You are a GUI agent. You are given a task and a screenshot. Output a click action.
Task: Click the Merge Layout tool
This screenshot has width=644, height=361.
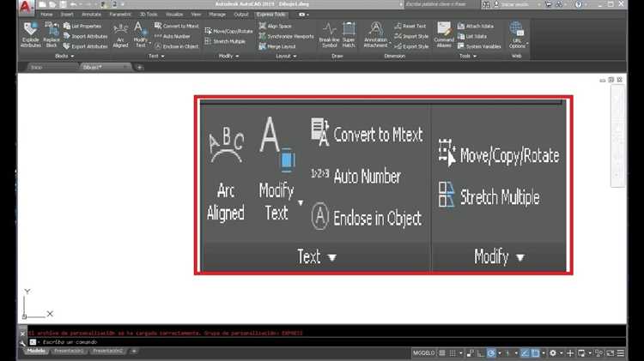click(277, 46)
